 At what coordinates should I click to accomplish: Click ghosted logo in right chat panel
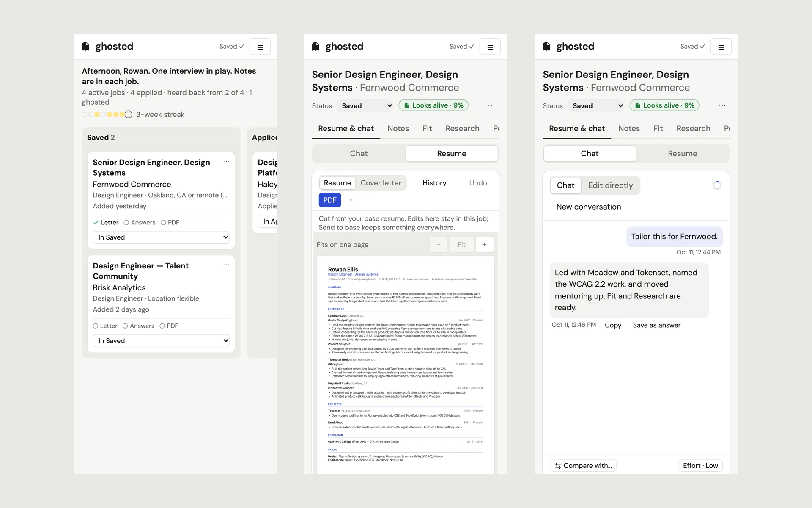568,47
